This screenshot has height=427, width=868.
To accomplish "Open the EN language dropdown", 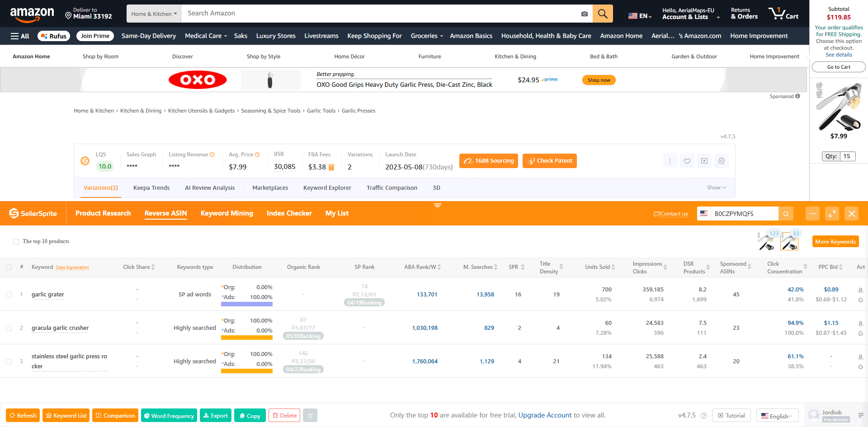I will point(640,16).
